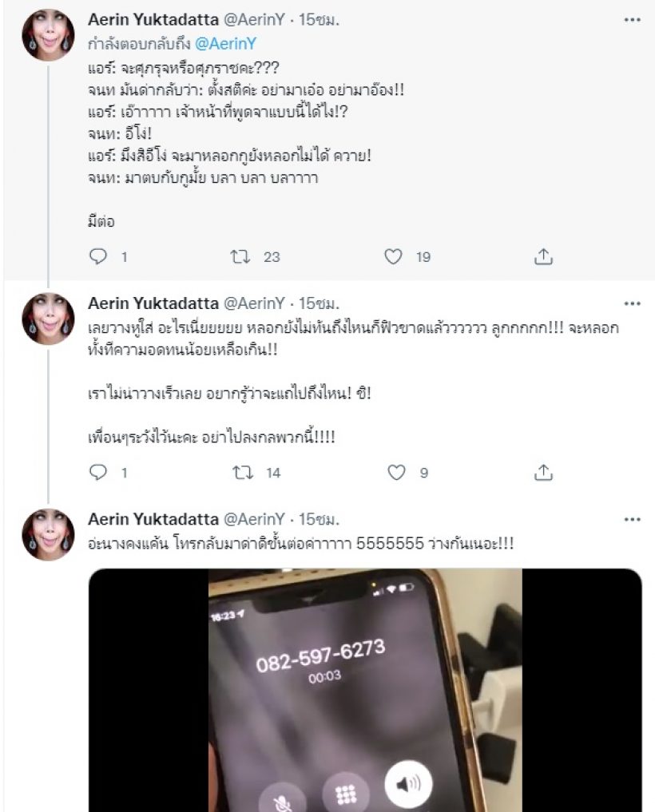Reply to the second tweet
655x812 pixels.
coord(98,473)
